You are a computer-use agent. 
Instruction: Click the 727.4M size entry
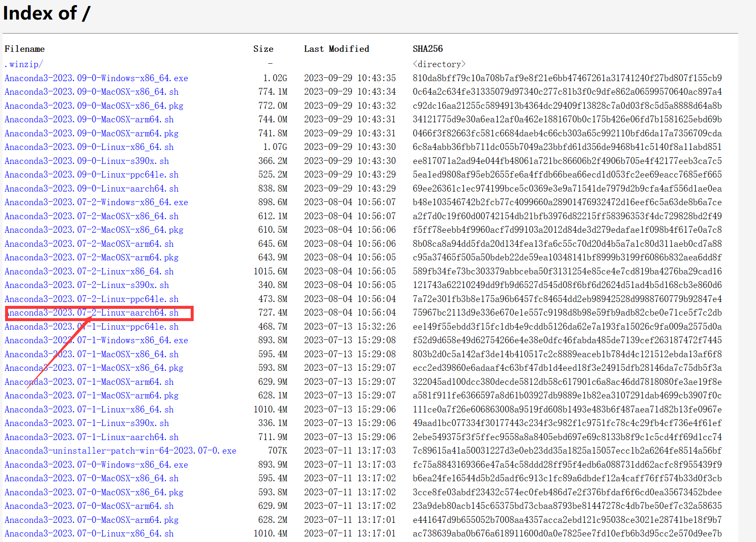click(x=273, y=313)
